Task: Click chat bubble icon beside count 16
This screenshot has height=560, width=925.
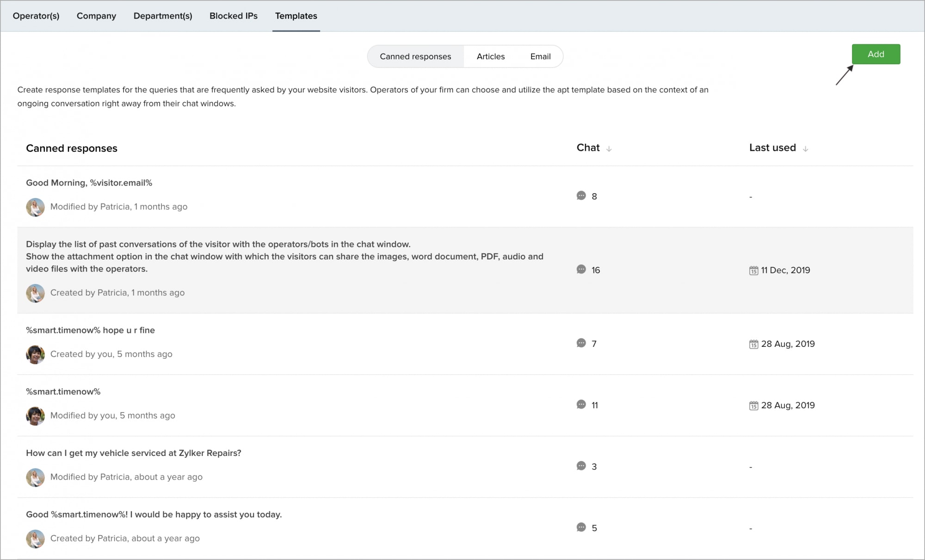Action: click(x=581, y=270)
